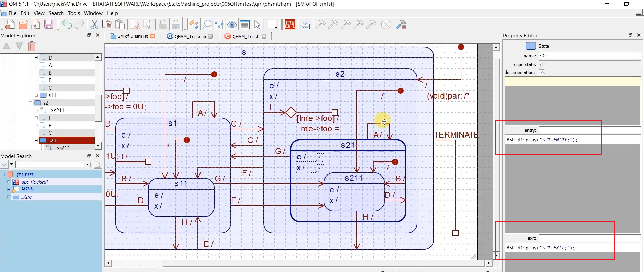Click the Undo arrow icon
The image size is (644, 272).
click(67, 25)
